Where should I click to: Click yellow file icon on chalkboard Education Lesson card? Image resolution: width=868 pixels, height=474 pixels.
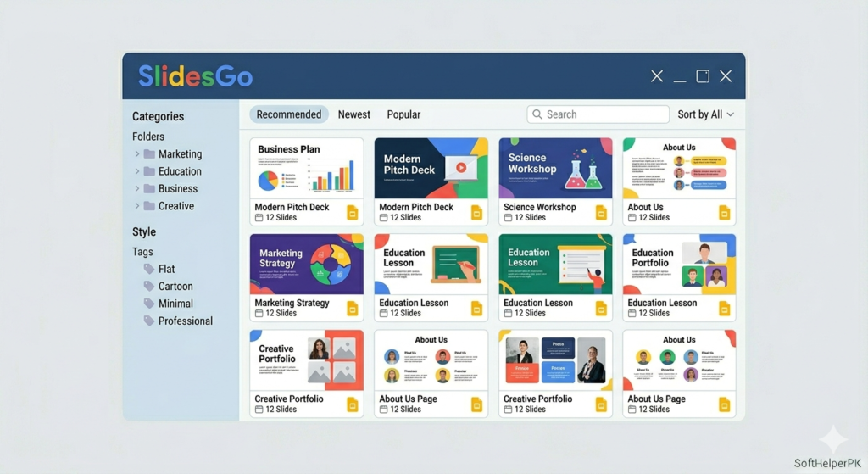[476, 309]
